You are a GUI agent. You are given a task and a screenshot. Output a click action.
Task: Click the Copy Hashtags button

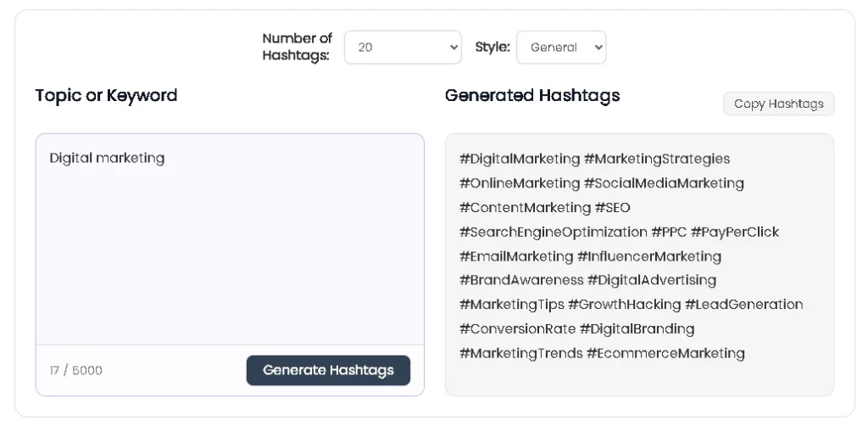tap(778, 104)
